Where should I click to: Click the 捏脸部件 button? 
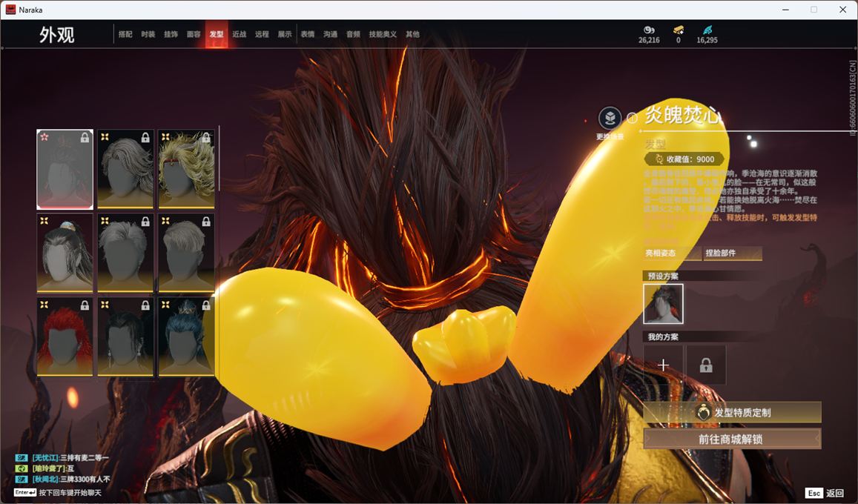point(732,253)
